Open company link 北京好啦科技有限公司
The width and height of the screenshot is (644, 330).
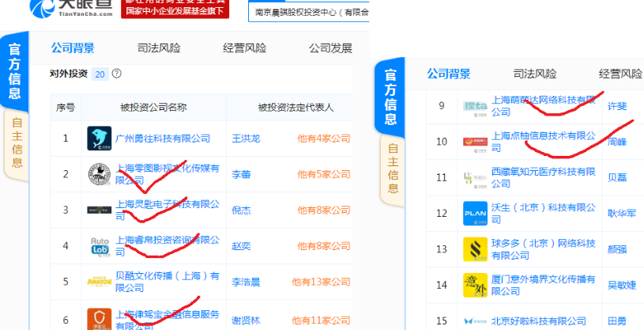pos(538,321)
